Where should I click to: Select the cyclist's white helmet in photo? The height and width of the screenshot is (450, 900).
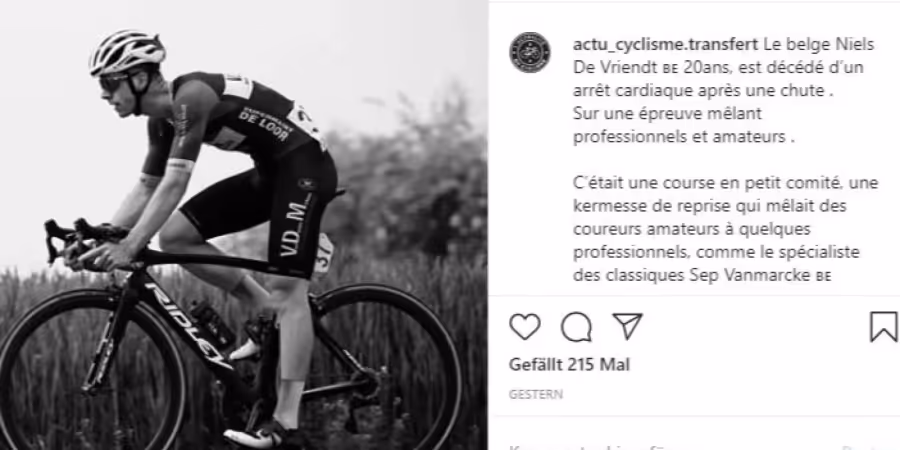point(127,52)
